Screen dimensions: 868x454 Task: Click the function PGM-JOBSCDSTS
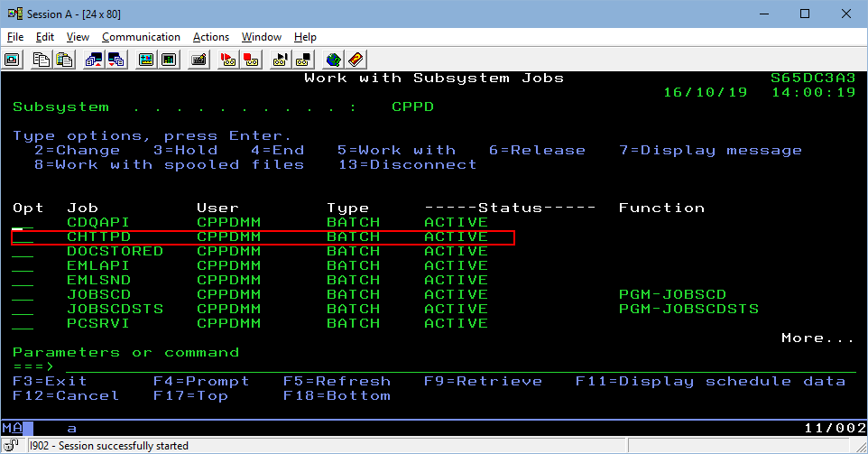click(x=688, y=309)
